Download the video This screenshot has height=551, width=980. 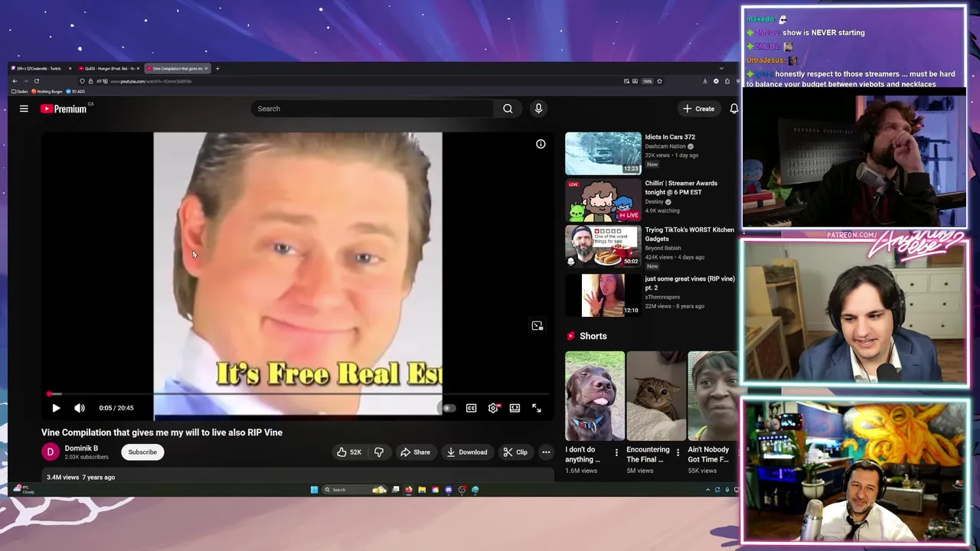point(467,452)
